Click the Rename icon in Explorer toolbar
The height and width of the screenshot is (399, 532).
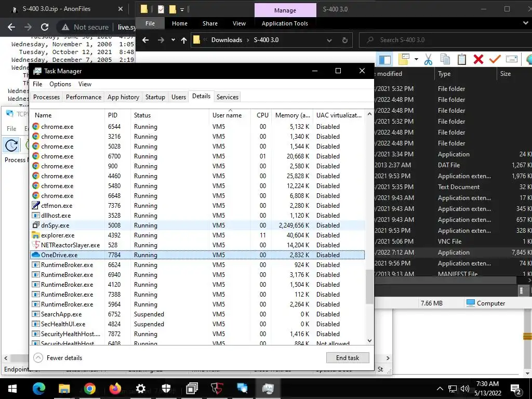512,59
